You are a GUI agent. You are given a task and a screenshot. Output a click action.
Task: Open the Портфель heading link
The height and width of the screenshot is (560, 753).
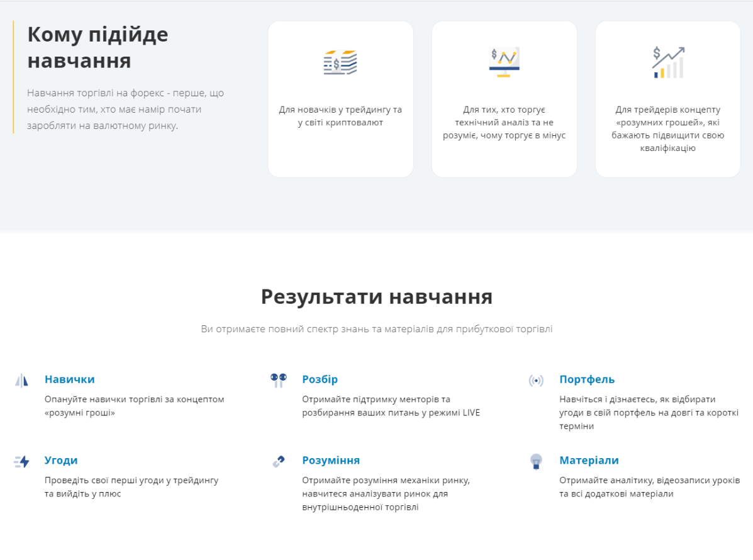[587, 379]
